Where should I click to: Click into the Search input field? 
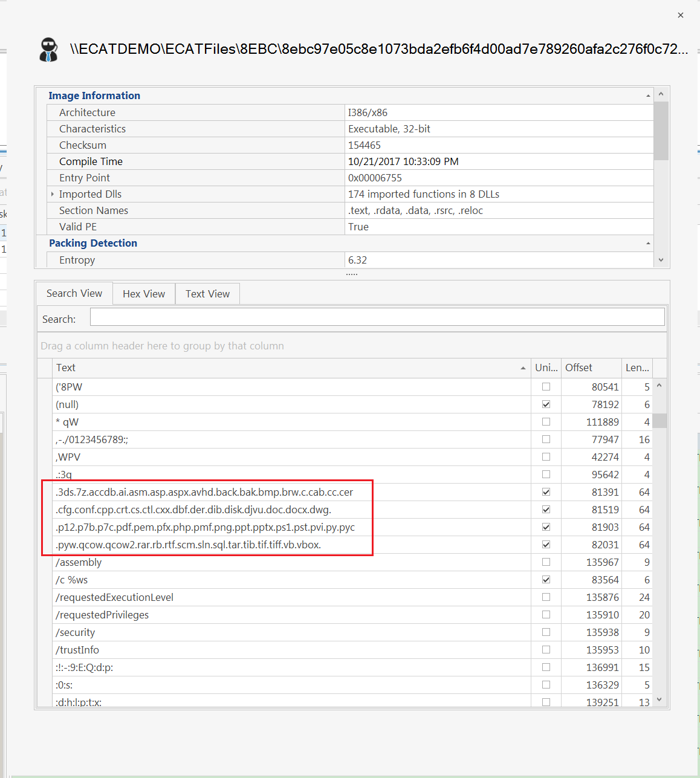[377, 317]
